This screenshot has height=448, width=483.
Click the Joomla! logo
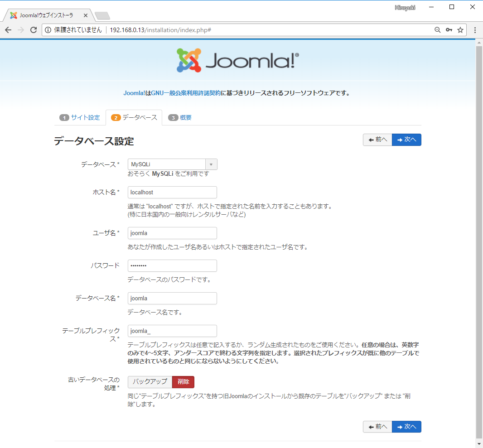click(237, 60)
